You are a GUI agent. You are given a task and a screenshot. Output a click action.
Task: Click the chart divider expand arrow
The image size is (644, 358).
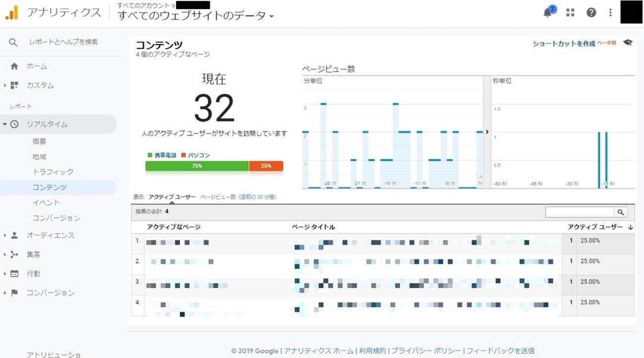pos(487,132)
